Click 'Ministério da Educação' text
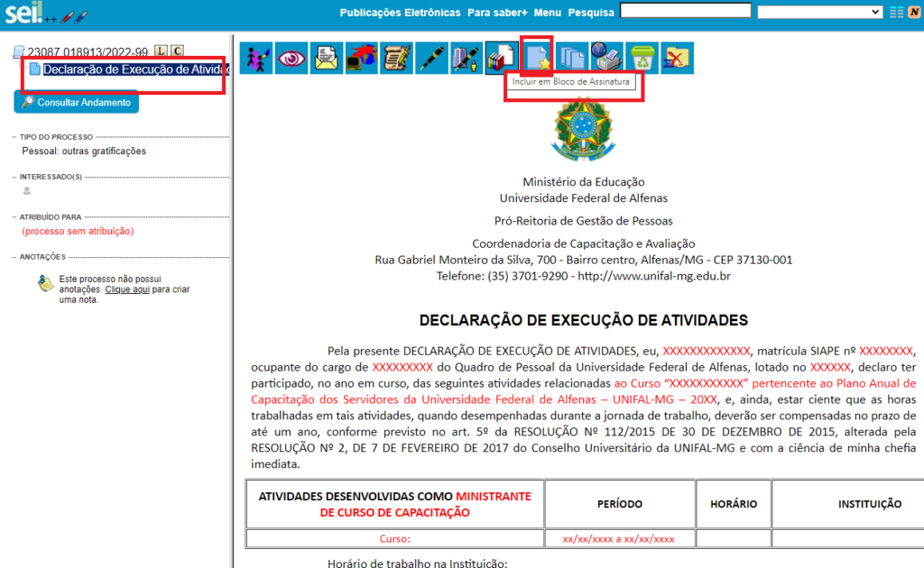This screenshot has height=568, width=924. click(x=584, y=182)
